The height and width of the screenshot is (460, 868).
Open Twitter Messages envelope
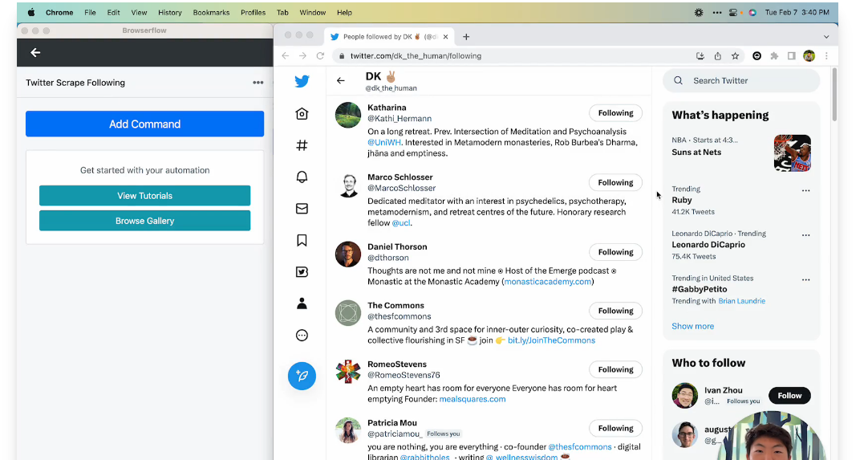[x=302, y=209]
